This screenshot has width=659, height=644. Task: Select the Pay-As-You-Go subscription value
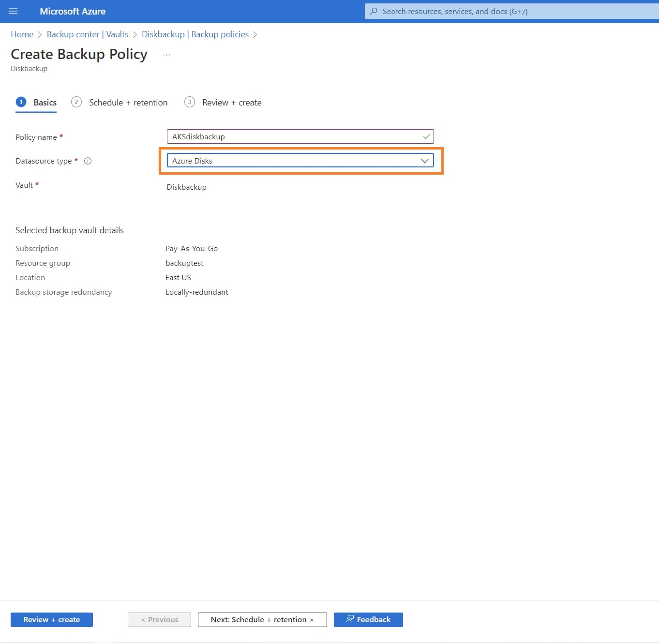pyautogui.click(x=192, y=249)
